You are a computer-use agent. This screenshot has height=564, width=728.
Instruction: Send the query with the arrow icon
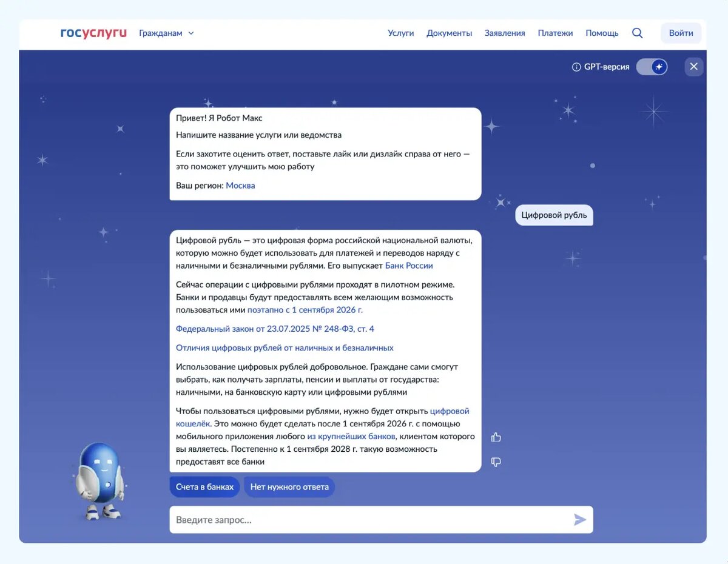[x=580, y=520]
